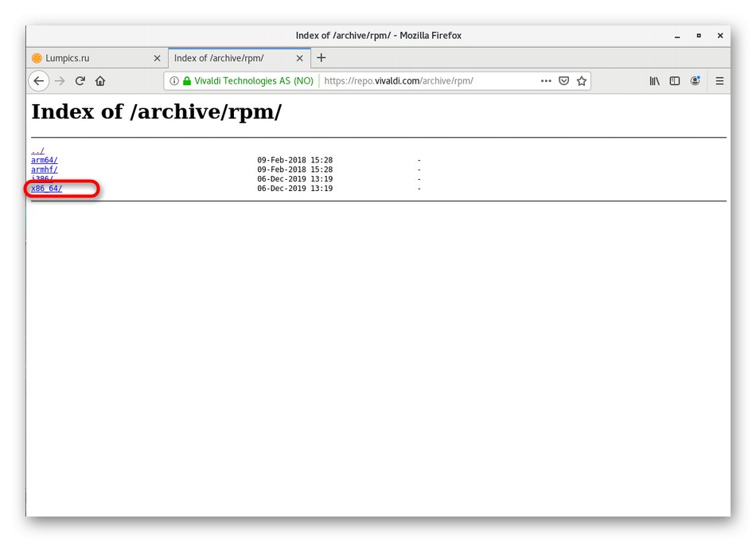Save page to Pocket icon
756x542 pixels.
click(x=563, y=81)
